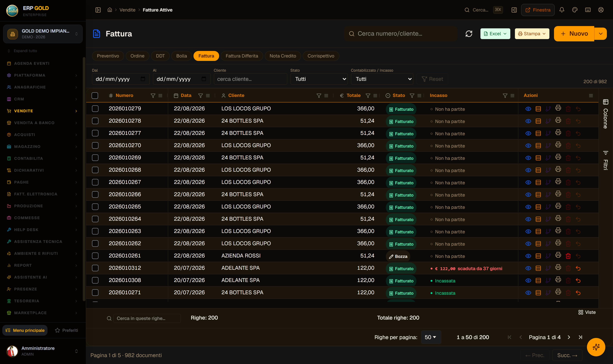The image size is (613, 364).
Task: Open the Stampa print dropdown
Action: (532, 34)
